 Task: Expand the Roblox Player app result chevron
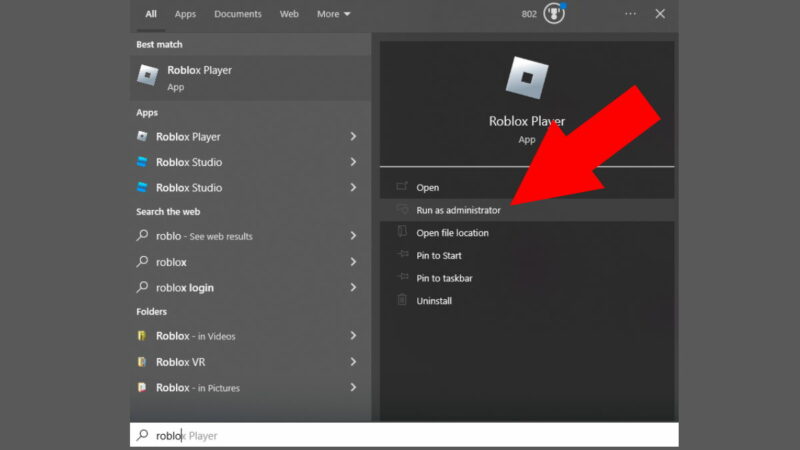353,136
